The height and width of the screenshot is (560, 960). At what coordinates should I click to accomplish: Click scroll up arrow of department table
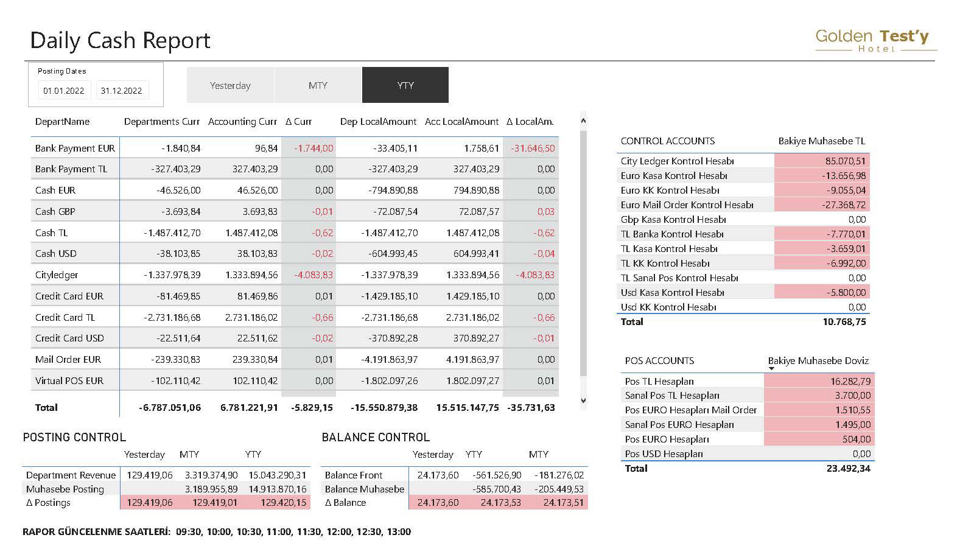click(583, 121)
